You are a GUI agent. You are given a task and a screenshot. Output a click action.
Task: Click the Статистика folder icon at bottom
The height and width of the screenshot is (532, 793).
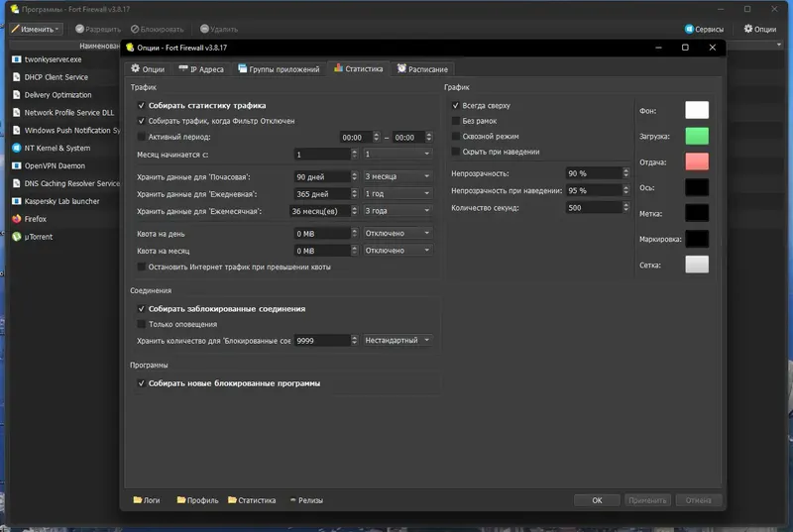click(232, 499)
